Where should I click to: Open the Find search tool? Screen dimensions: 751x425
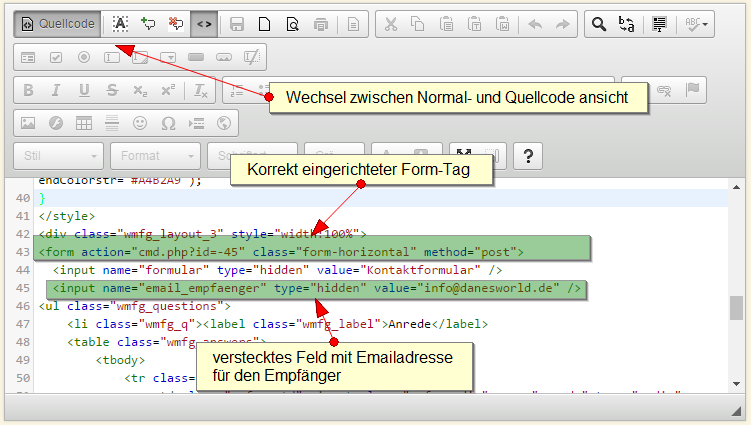[x=599, y=23]
